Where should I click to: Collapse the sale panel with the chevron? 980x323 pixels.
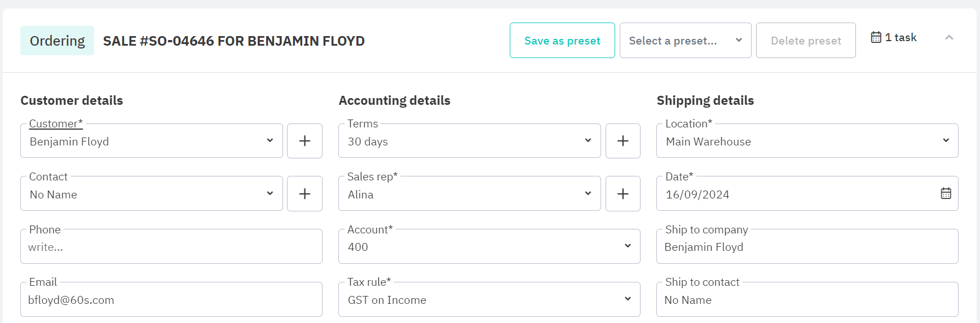(x=949, y=38)
